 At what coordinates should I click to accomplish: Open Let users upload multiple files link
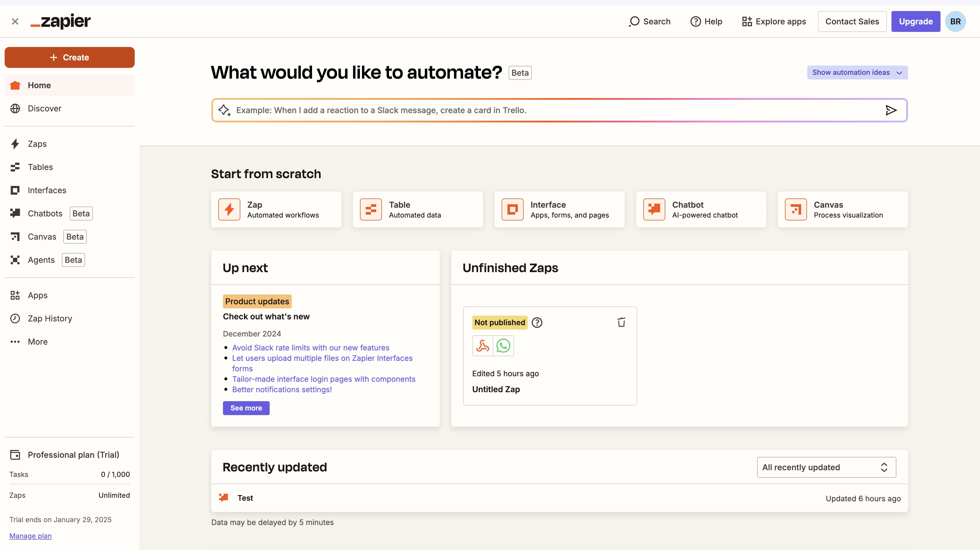[x=322, y=363]
